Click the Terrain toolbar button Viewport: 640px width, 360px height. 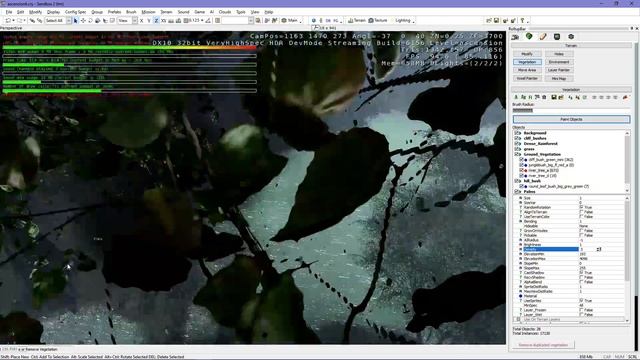(x=357, y=20)
